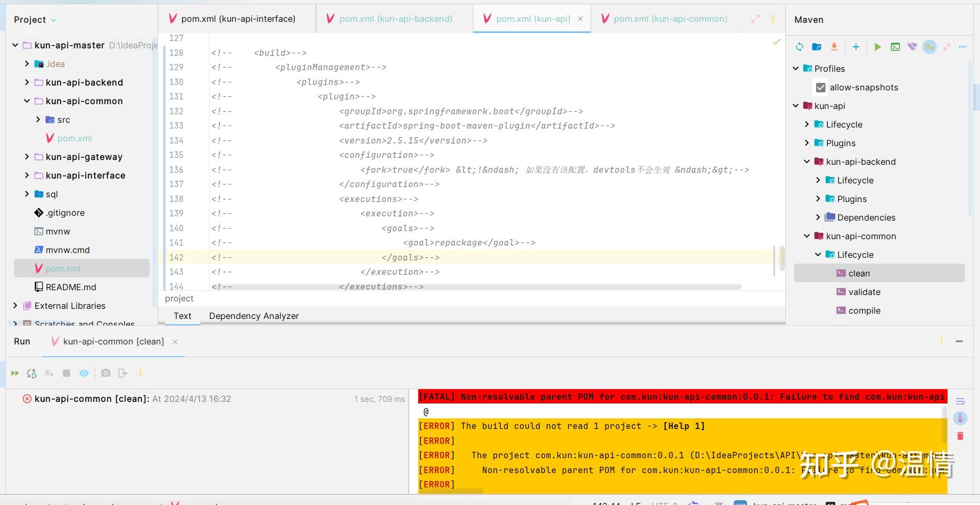Screen dimensions: 980x505
Task: Select the clean goal under kun-api-common
Action: tap(859, 273)
